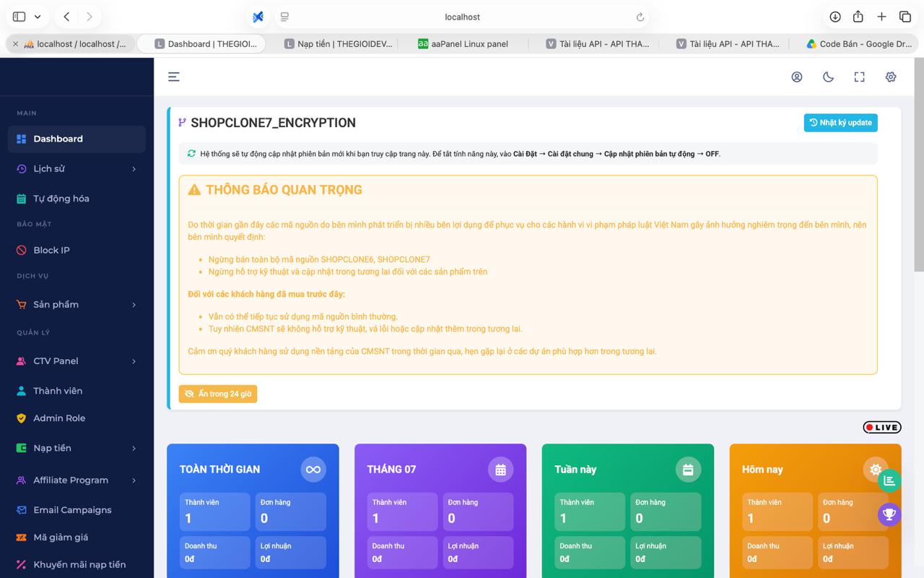The width and height of the screenshot is (924, 578).
Task: Click the infinity icon on TOÀN THỜI GIAN card
Action: pyautogui.click(x=313, y=470)
